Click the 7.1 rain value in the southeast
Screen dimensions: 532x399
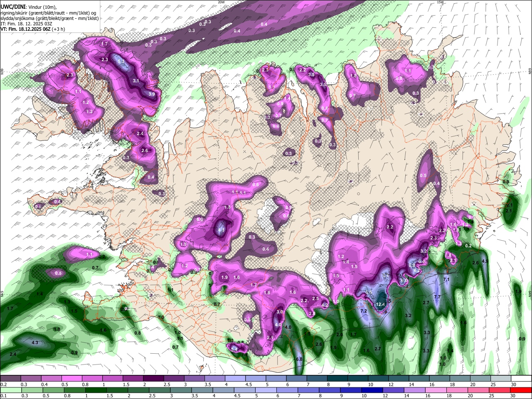[446, 279]
